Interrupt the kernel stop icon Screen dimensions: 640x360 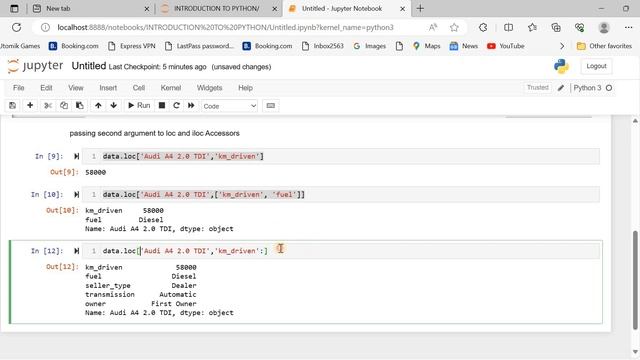tap(162, 106)
